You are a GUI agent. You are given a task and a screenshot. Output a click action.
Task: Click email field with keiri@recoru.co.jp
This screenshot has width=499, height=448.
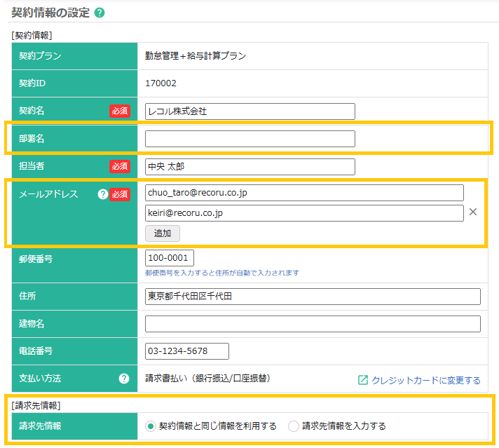(304, 213)
